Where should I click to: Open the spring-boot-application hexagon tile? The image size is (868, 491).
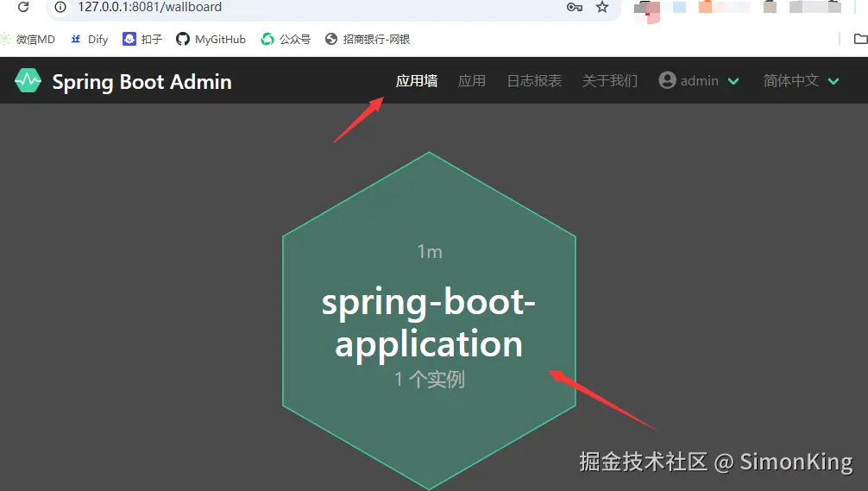point(429,321)
